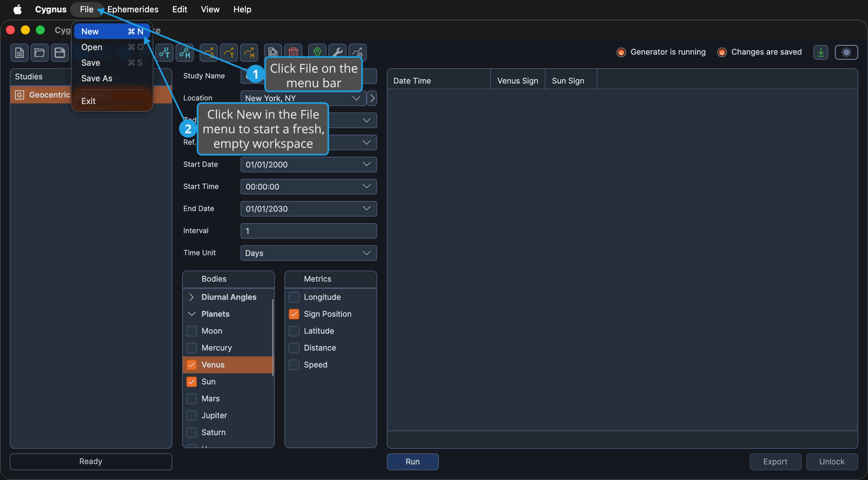Click the duplicate pages toolbar icon
The image size is (868, 480).
click(273, 53)
